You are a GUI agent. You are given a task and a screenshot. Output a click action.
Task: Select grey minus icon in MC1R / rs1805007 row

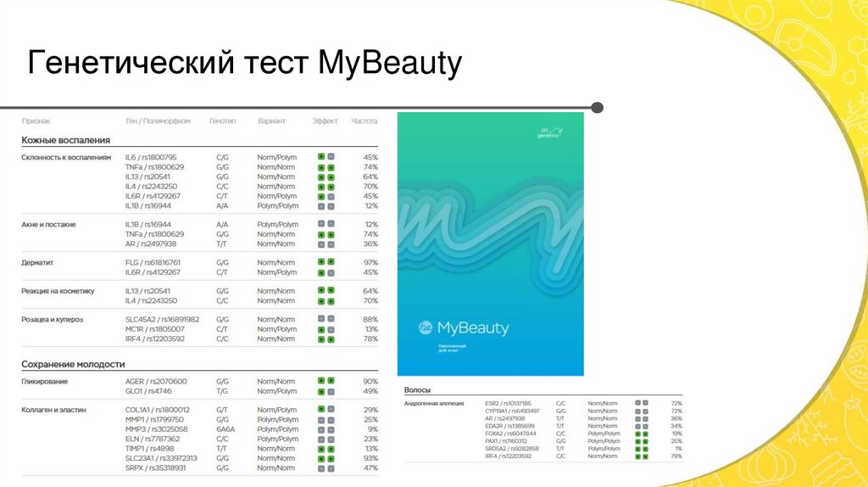331,330
